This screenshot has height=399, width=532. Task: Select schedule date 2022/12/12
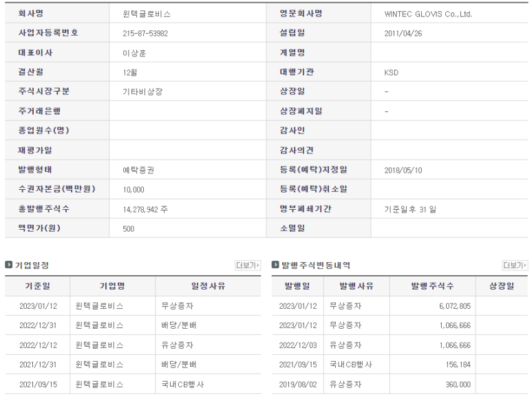click(38, 345)
